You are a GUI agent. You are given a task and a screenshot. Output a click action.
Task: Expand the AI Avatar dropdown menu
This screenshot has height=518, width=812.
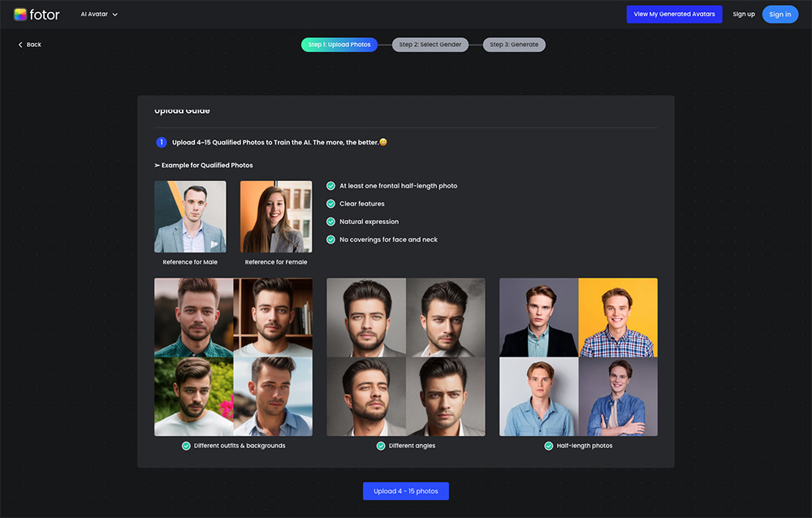(x=99, y=15)
